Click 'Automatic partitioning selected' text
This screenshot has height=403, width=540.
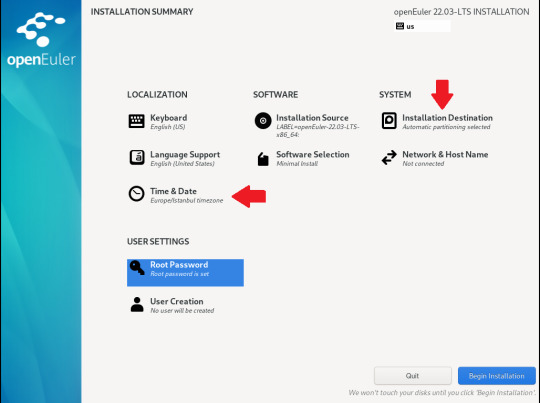(x=446, y=127)
